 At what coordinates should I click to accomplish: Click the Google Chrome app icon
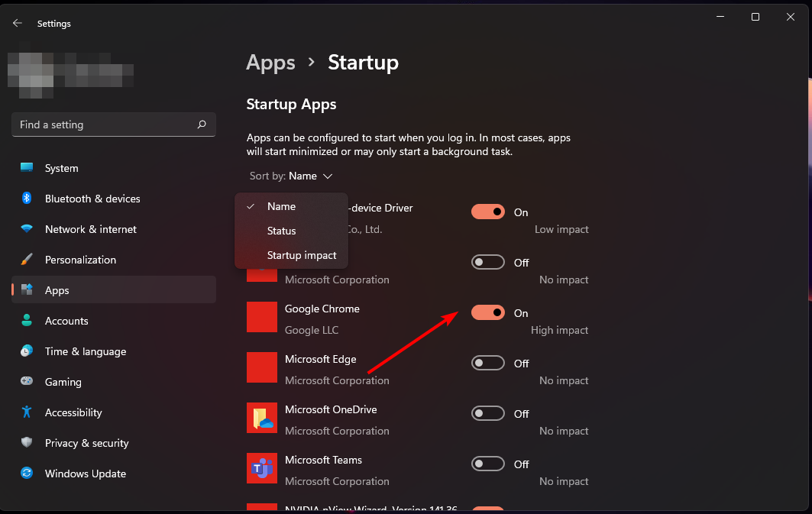pos(262,317)
